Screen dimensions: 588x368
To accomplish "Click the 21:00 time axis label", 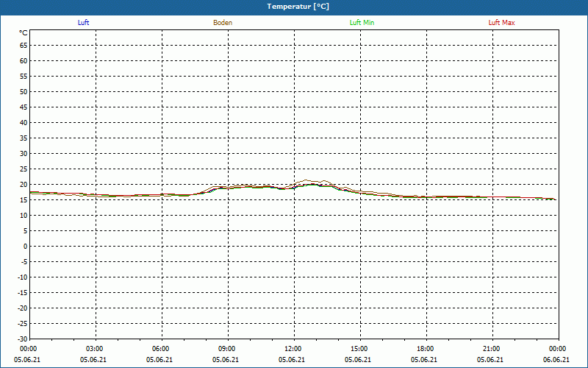I will pos(491,349).
